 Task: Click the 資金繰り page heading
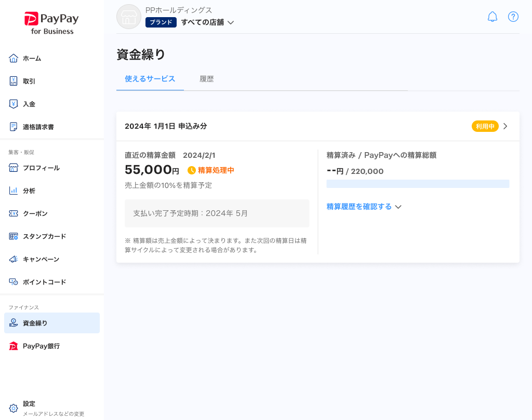(141, 55)
